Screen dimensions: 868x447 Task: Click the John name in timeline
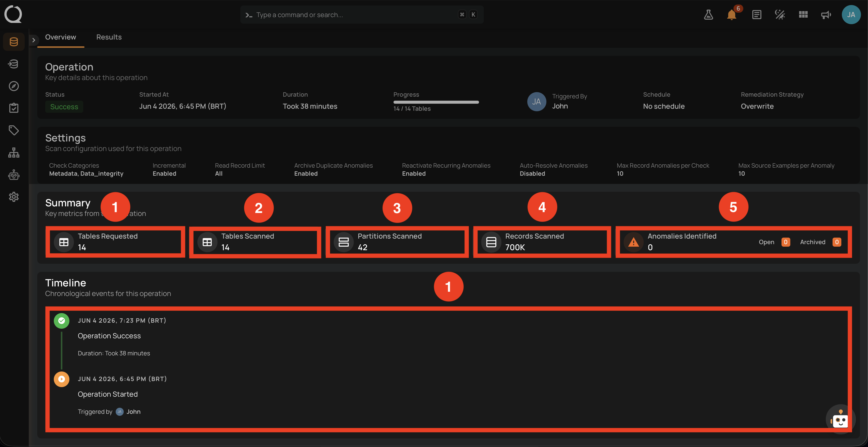click(134, 412)
